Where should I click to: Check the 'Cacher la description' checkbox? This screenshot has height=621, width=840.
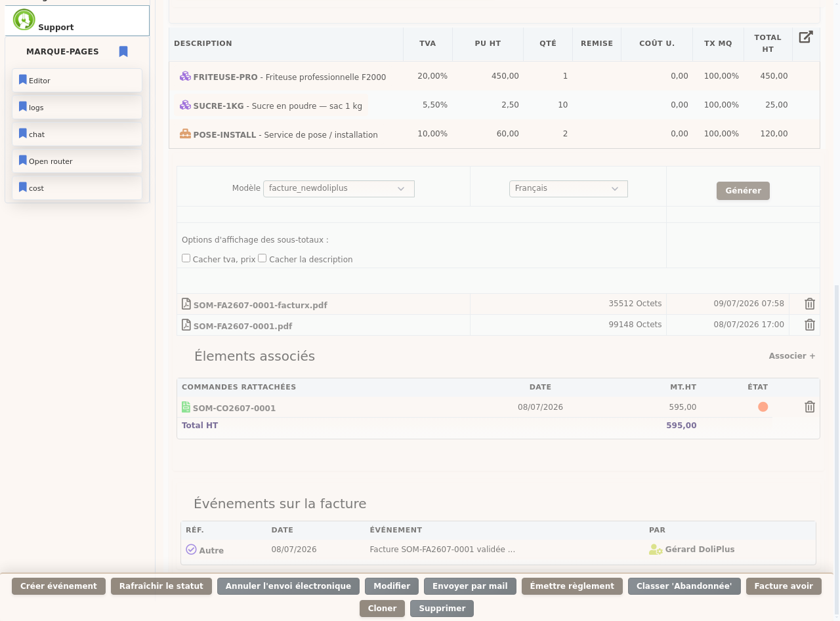(262, 258)
